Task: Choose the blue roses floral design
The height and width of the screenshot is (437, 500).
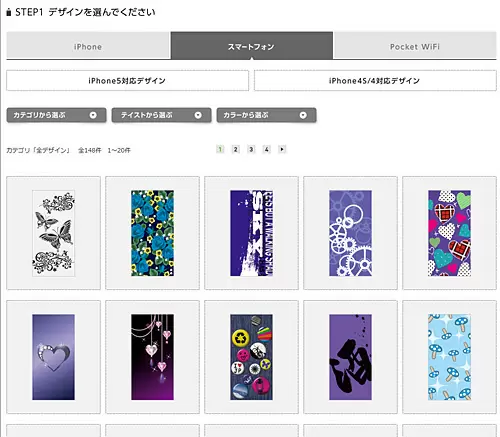Action: click(152, 233)
